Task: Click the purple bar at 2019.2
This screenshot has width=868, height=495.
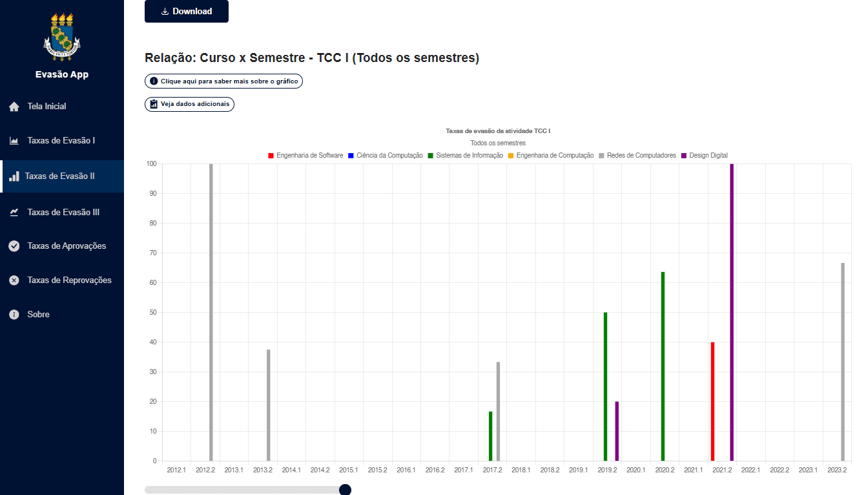Action: (617, 431)
